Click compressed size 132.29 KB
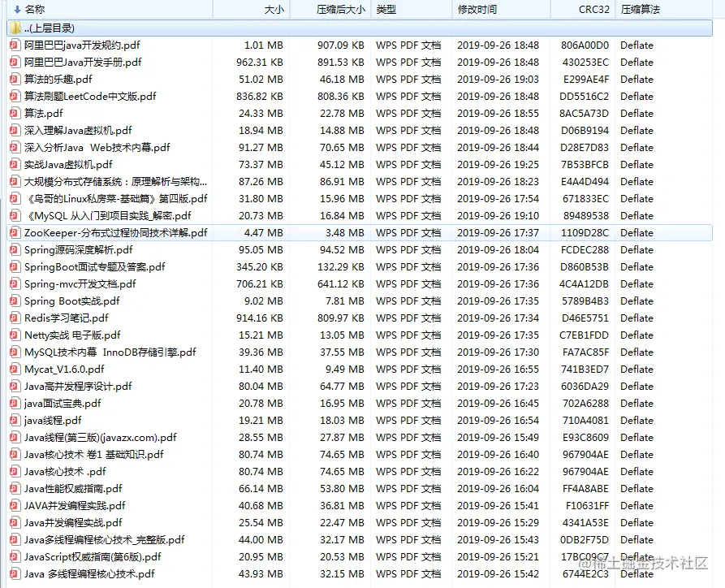 coord(341,267)
